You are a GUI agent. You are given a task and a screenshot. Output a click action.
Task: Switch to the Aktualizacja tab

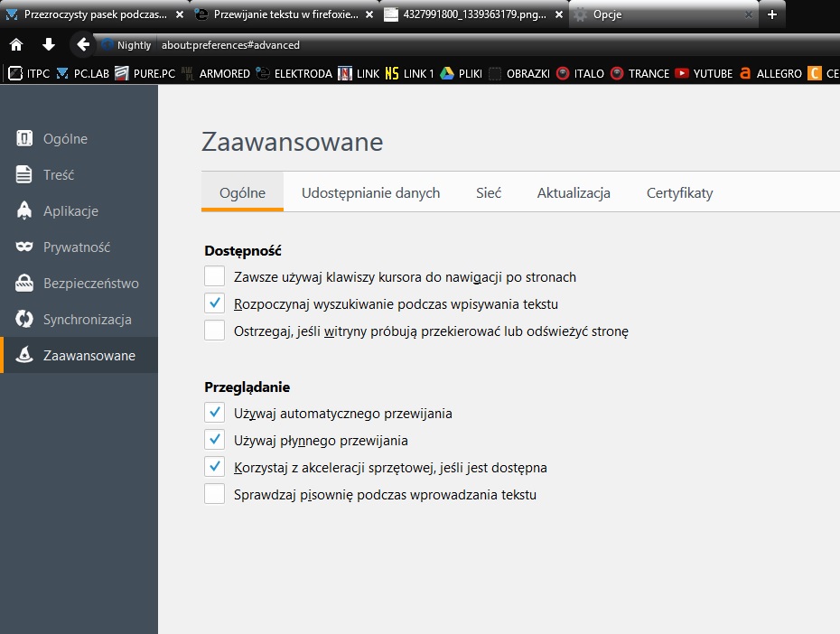(x=574, y=192)
